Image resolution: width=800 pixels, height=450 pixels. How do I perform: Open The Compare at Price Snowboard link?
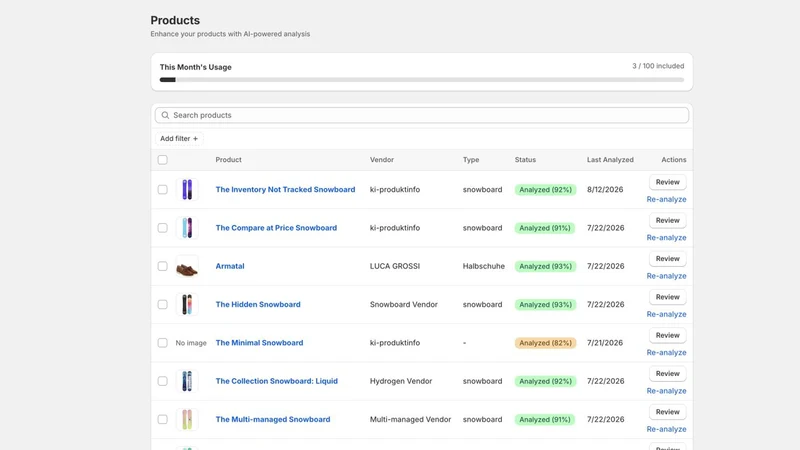point(276,228)
